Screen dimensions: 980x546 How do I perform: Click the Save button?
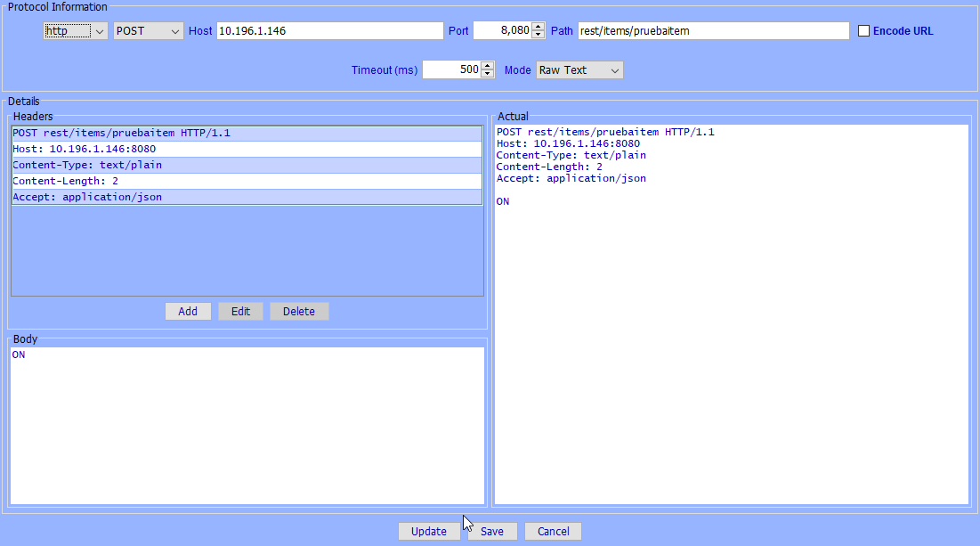[492, 532]
